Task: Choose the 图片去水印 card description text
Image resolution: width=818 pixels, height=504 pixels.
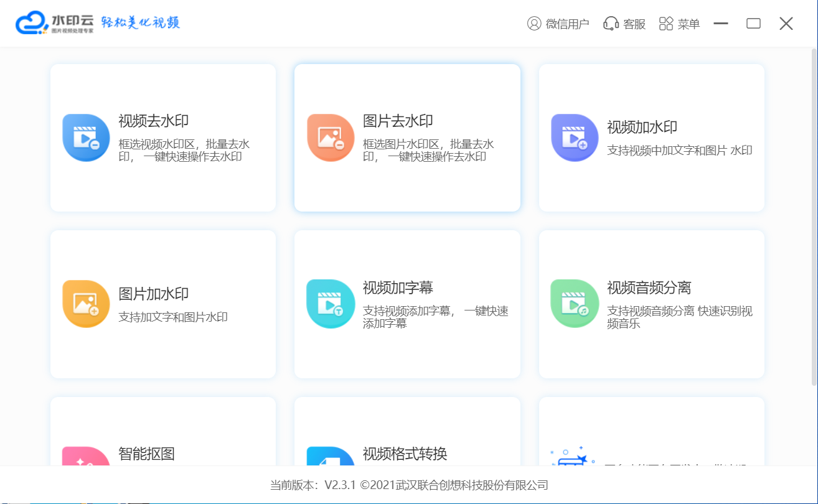Action: pos(428,151)
